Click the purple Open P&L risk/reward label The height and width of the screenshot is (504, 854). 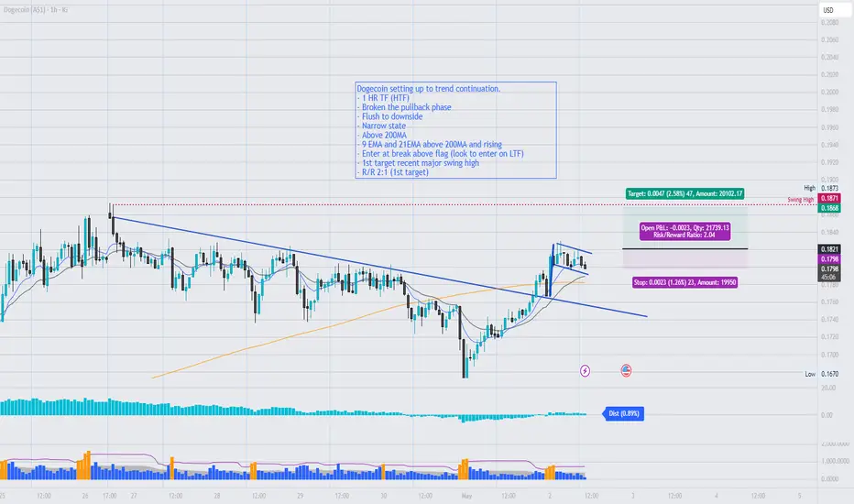point(684,231)
